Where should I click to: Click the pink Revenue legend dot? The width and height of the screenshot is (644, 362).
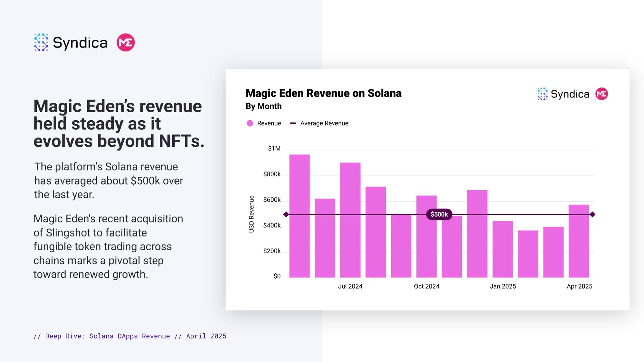(x=250, y=123)
